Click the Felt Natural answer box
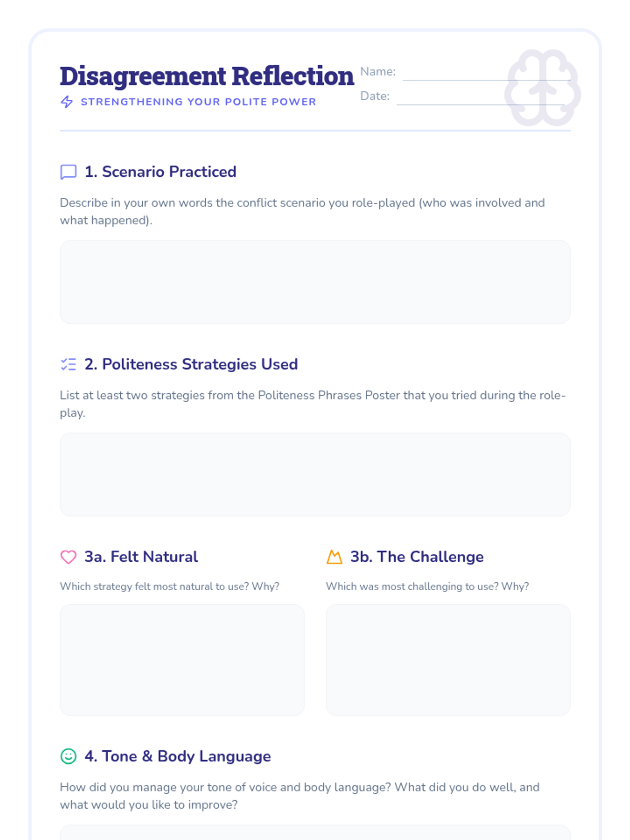This screenshot has width=630, height=840. [182, 659]
